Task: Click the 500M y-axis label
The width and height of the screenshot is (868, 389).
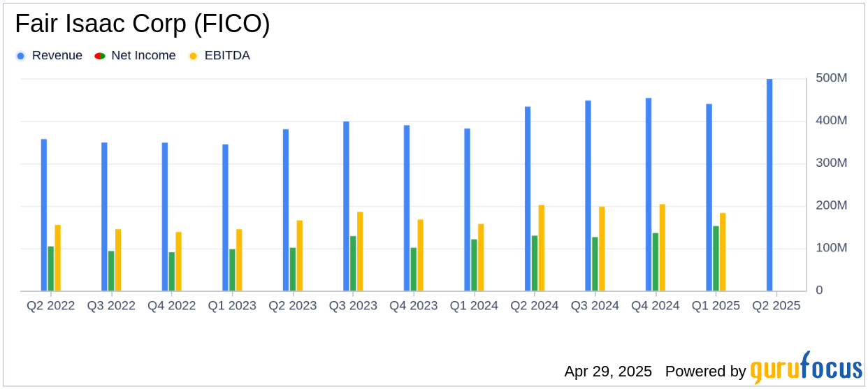Action: coord(832,78)
